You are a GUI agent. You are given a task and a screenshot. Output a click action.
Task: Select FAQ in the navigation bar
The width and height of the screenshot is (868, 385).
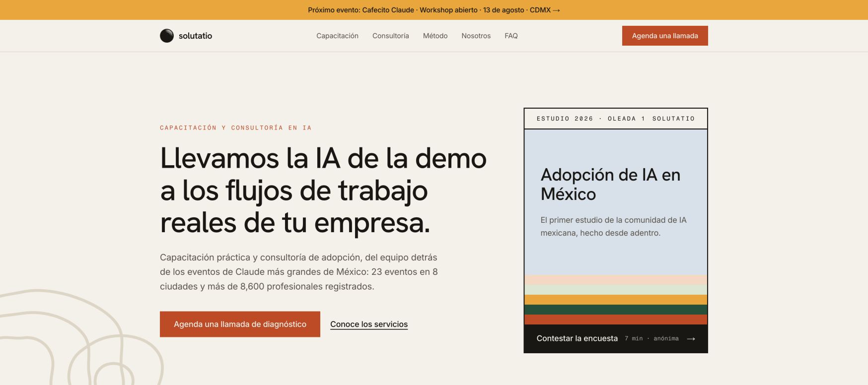(x=511, y=36)
